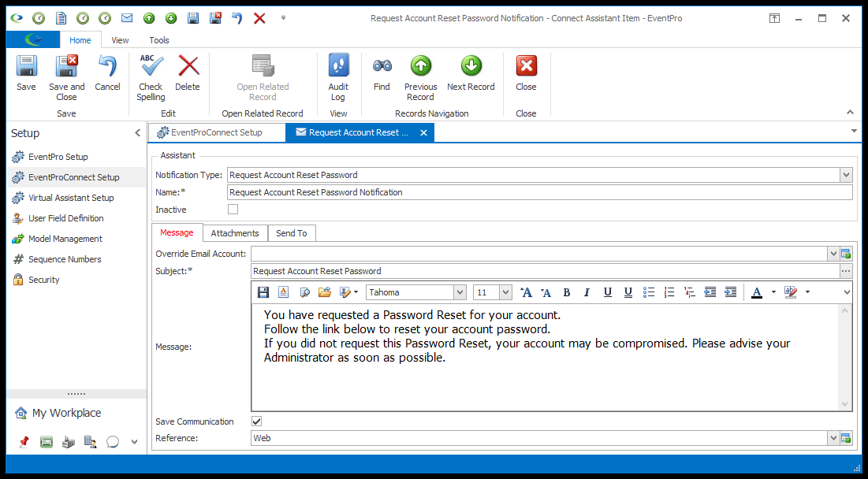Click the blue undo arrow in quick access toolbar
Viewport: 868px width, 479px height.
coord(237,18)
